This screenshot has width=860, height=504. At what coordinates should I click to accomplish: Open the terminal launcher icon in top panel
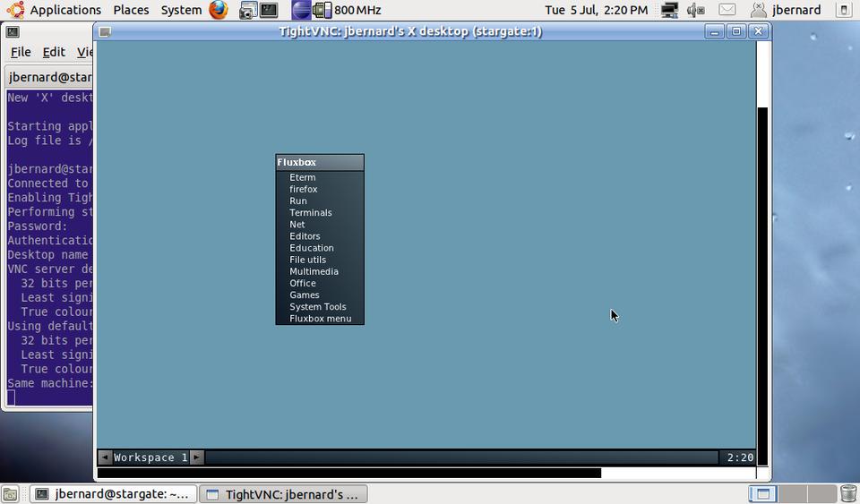coord(269,10)
